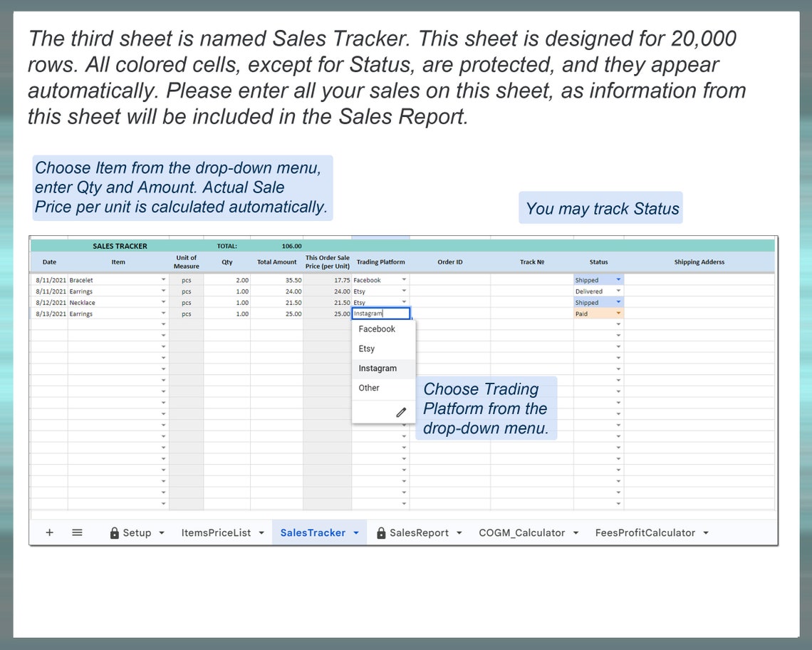812x650 pixels.
Task: Expand the Shipped status dropdown on the Bracelet row
Action: pos(617,279)
